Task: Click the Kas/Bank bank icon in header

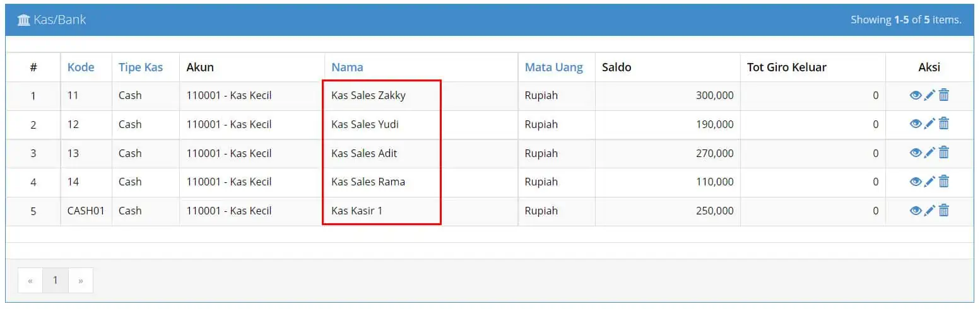Action: (24, 20)
